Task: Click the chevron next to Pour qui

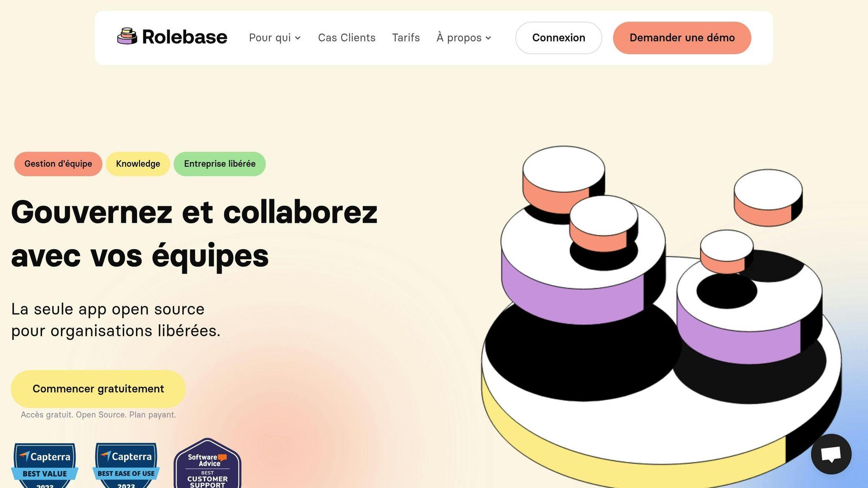Action: point(298,38)
